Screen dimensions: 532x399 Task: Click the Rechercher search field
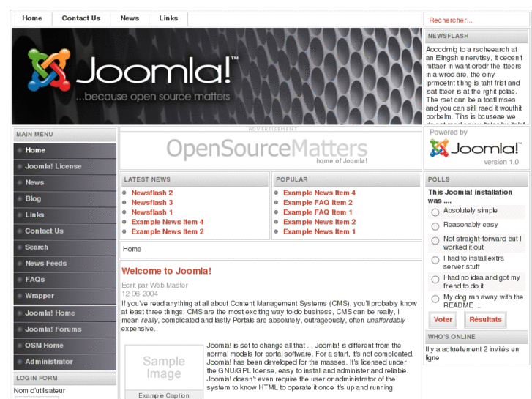pos(476,20)
